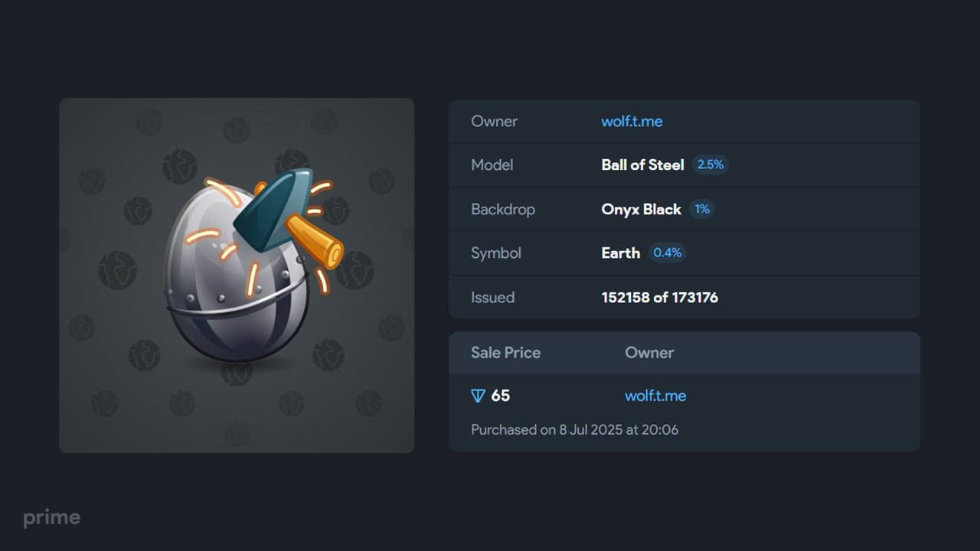The image size is (980, 551).
Task: Click the Symbol row label
Action: click(x=495, y=253)
